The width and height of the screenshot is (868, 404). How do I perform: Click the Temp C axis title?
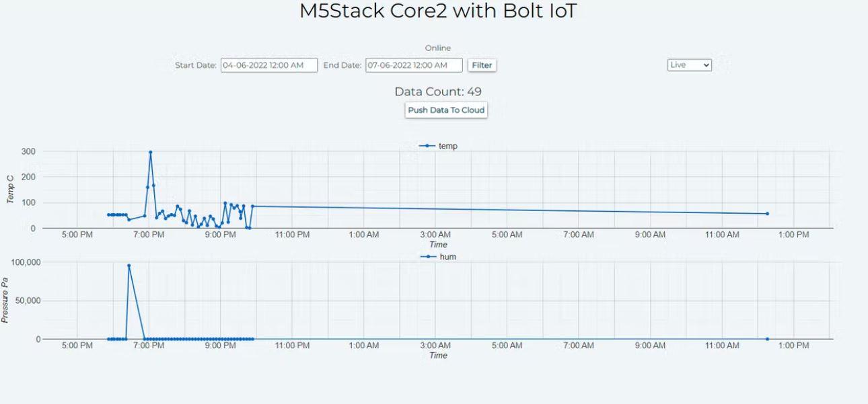(x=11, y=190)
